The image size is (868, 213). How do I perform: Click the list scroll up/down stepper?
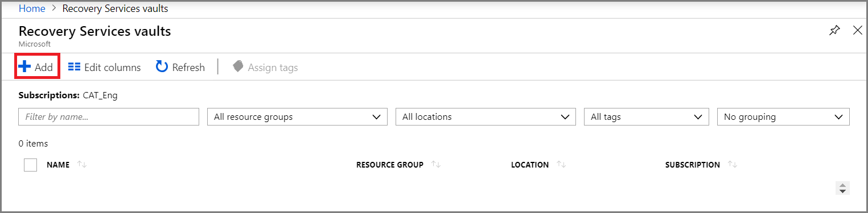coord(843,188)
